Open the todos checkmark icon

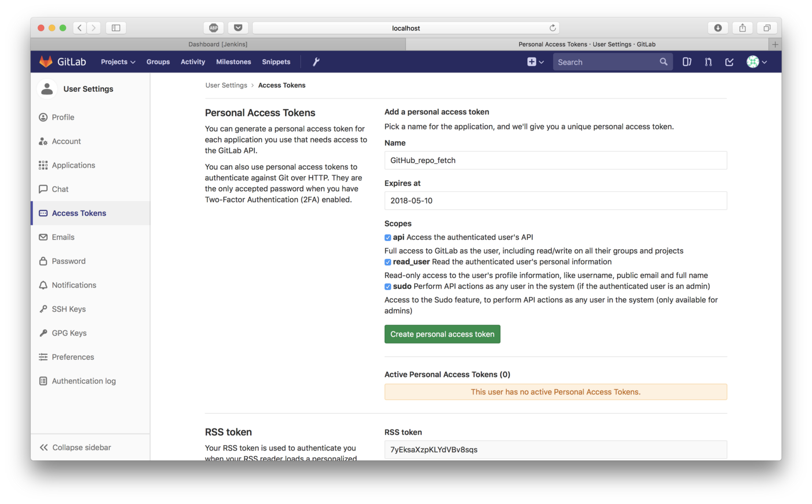coord(729,62)
